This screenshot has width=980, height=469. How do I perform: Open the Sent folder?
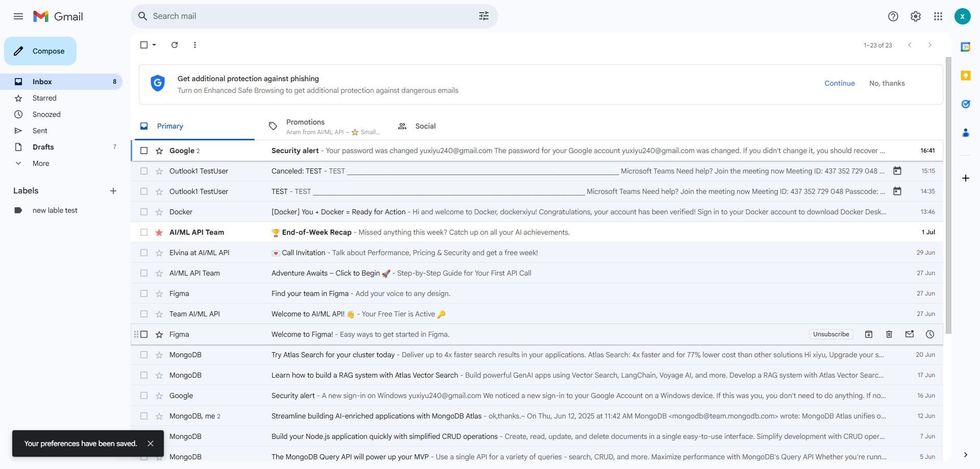pos(61,131)
